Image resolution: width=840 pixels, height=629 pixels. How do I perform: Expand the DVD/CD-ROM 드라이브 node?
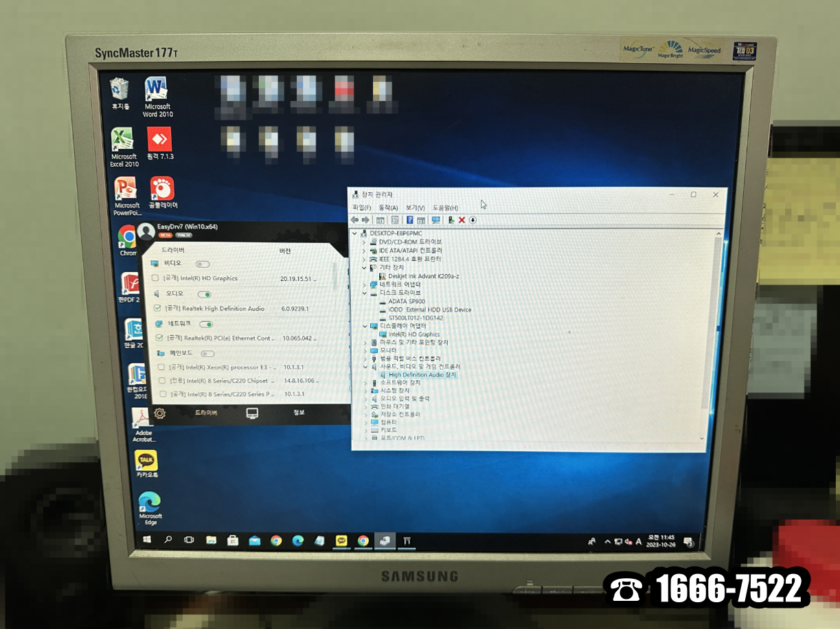(365, 242)
